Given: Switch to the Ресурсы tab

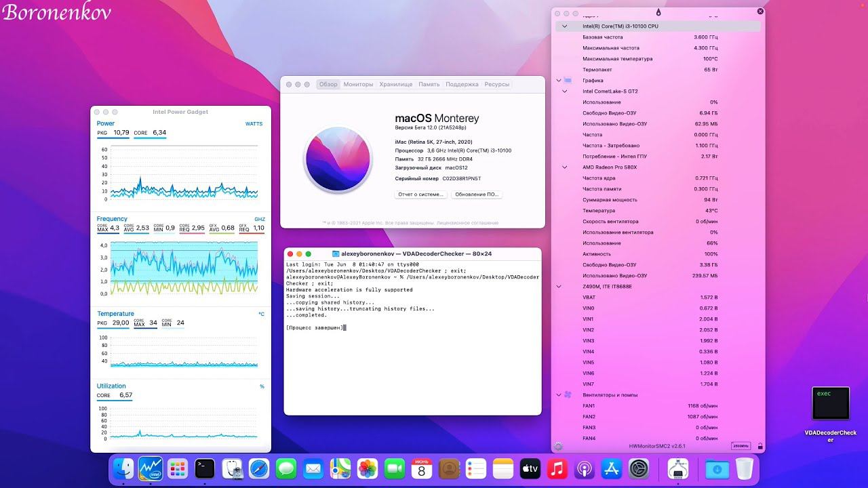Looking at the screenshot, I should click(x=497, y=85).
